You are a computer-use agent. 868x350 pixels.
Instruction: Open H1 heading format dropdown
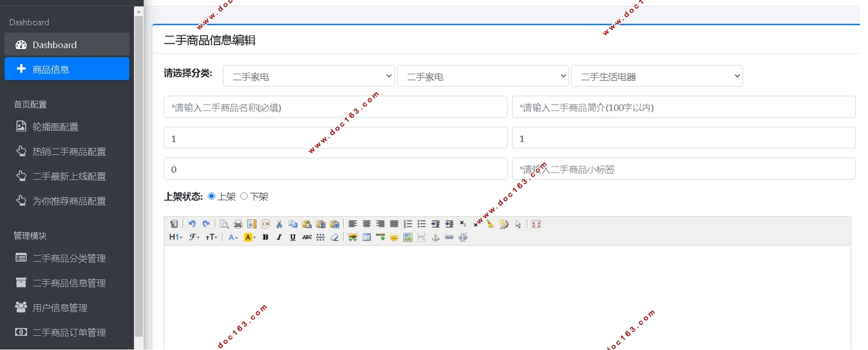176,237
